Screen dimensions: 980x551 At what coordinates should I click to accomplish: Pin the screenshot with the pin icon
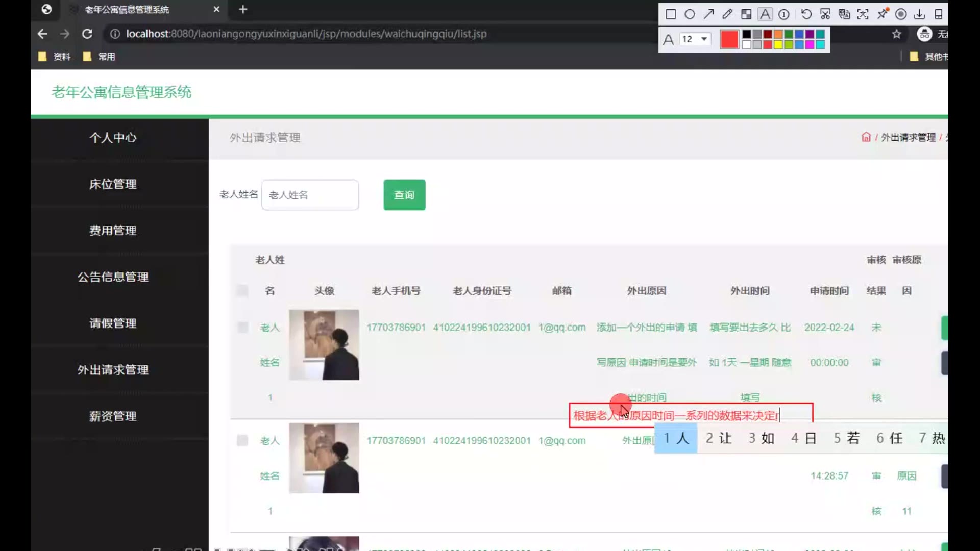point(883,14)
